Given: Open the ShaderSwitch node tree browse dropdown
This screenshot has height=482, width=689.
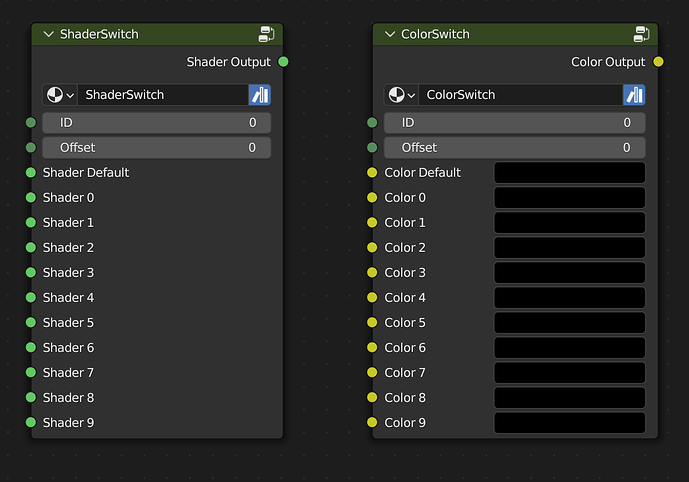Looking at the screenshot, I should coord(60,95).
